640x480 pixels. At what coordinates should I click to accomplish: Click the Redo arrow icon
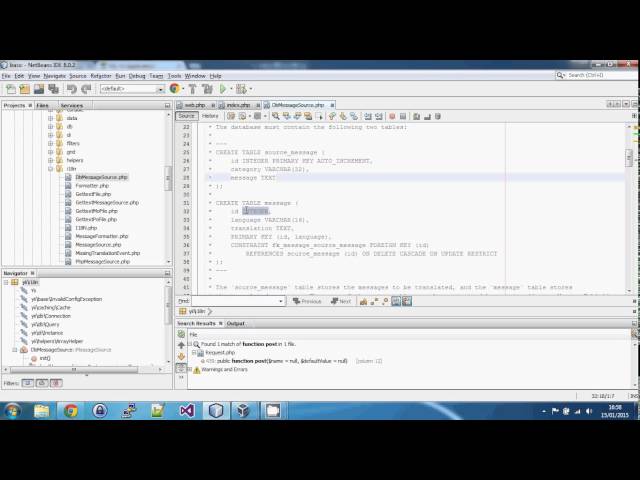86,89
